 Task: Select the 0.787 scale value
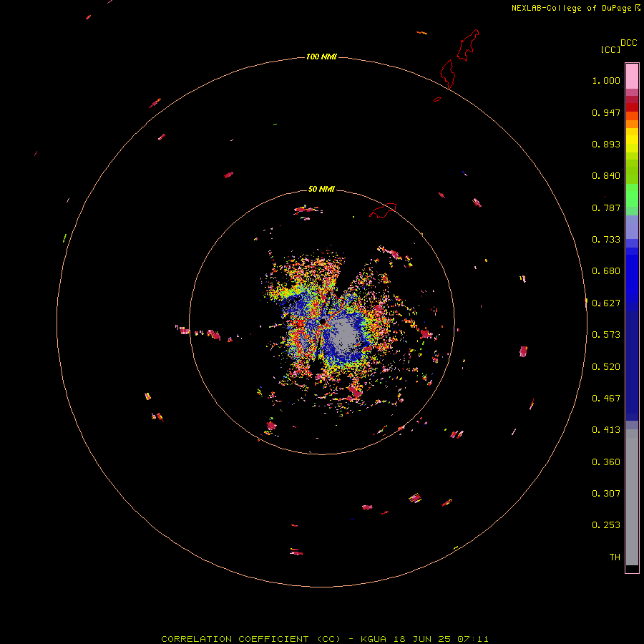606,208
